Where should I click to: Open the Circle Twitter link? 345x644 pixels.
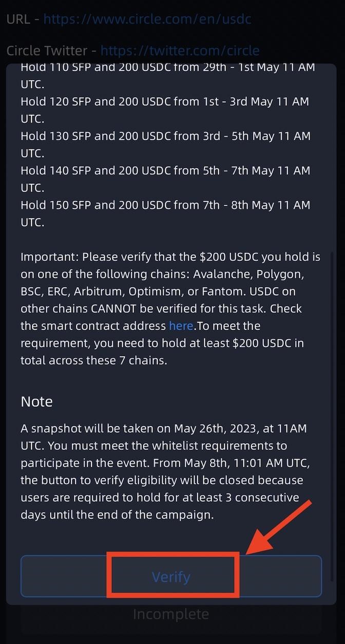point(180,50)
